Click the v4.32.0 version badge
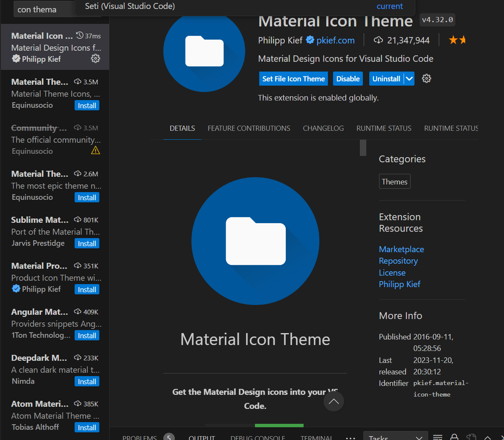The image size is (504, 440). [x=437, y=20]
